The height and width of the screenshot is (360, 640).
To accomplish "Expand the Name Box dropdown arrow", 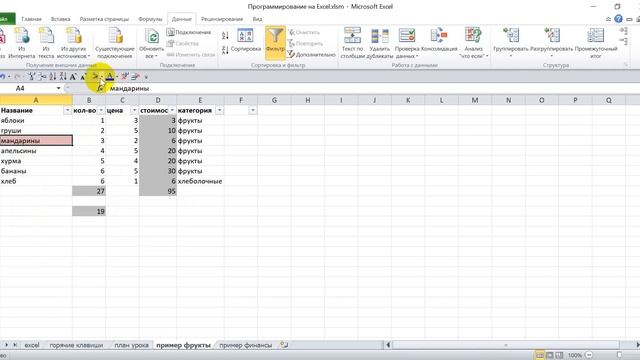I will point(58,88).
